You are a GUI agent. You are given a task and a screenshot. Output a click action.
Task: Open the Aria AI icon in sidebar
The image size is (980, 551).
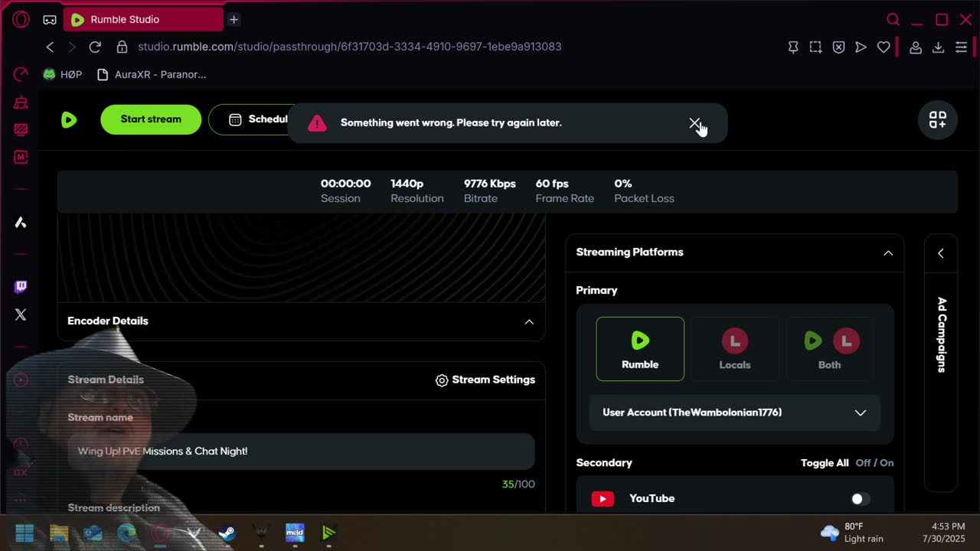click(x=21, y=222)
